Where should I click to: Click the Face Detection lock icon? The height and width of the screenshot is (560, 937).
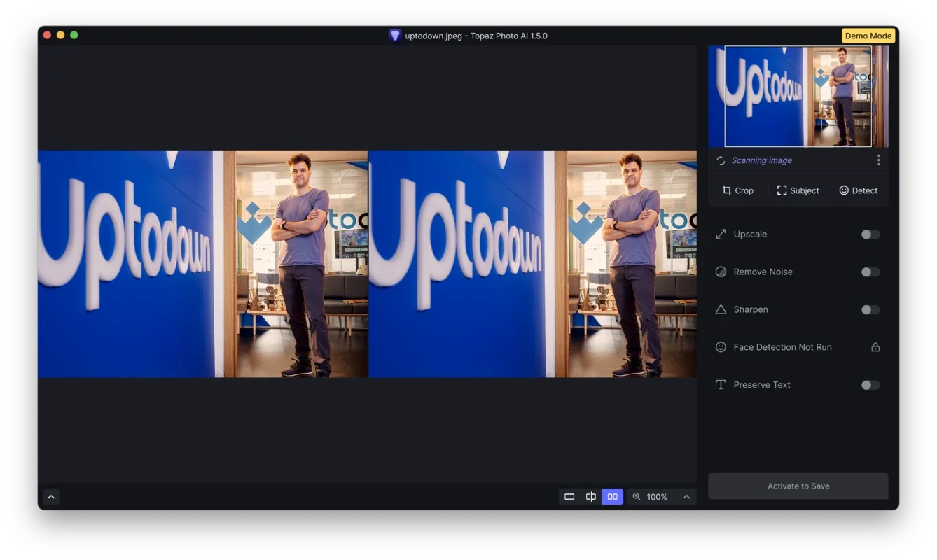(x=875, y=347)
